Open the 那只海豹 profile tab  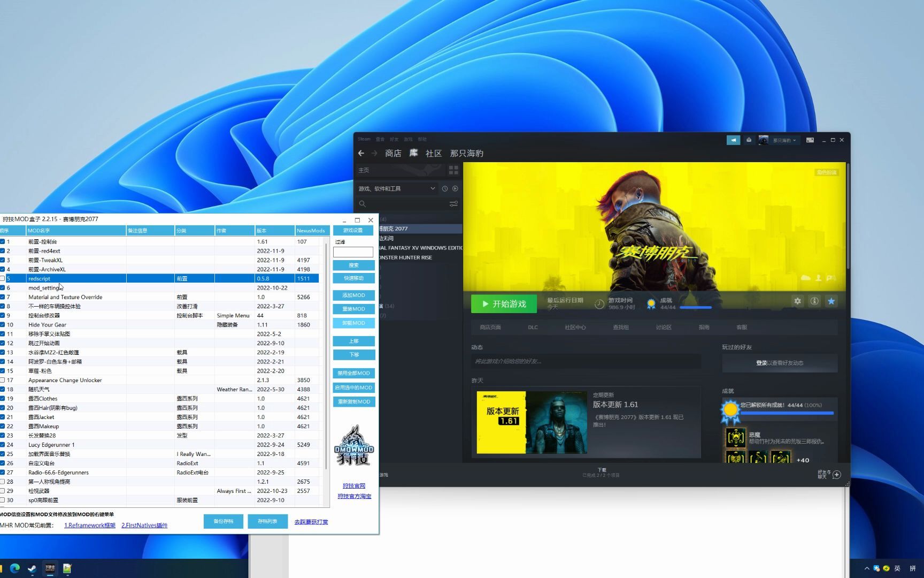point(466,153)
